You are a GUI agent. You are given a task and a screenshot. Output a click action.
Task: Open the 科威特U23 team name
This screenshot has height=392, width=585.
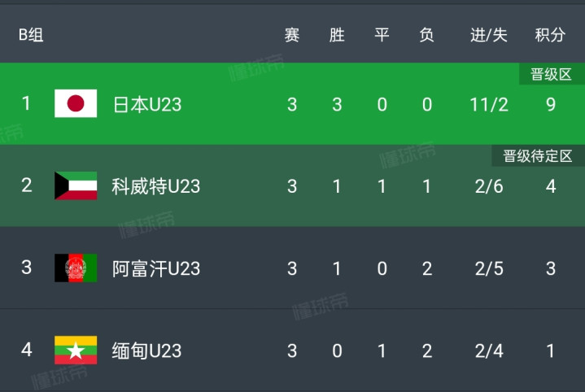(x=156, y=186)
